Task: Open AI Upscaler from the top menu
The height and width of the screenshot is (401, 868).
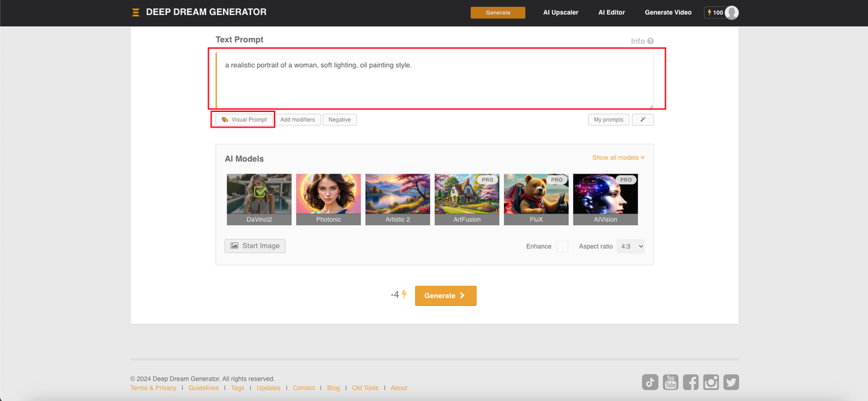Action: pos(561,12)
